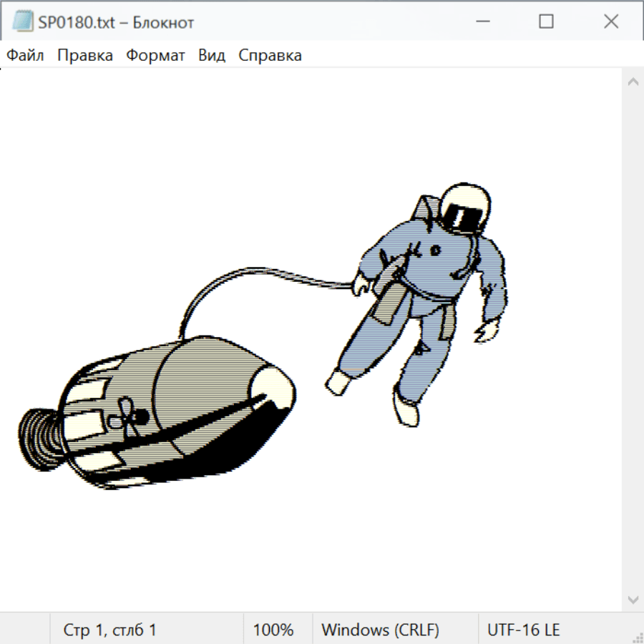Maximize the Блокнот window

pyautogui.click(x=546, y=22)
